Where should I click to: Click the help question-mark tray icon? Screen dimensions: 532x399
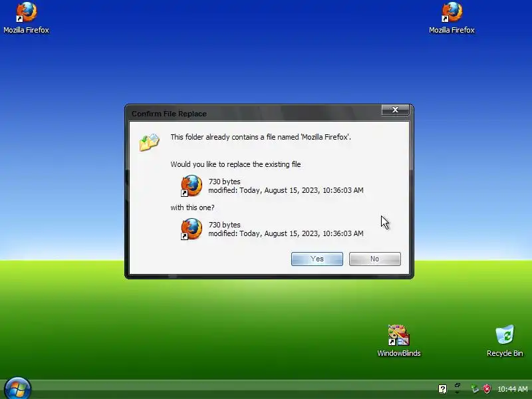(x=442, y=389)
